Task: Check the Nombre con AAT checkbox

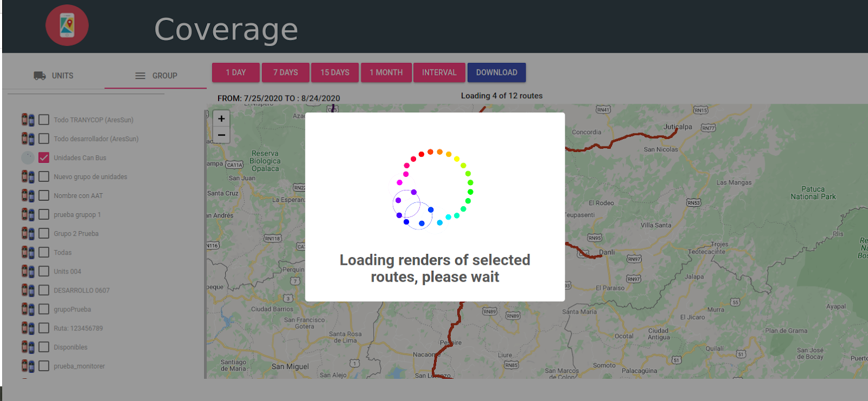Action: (x=44, y=195)
